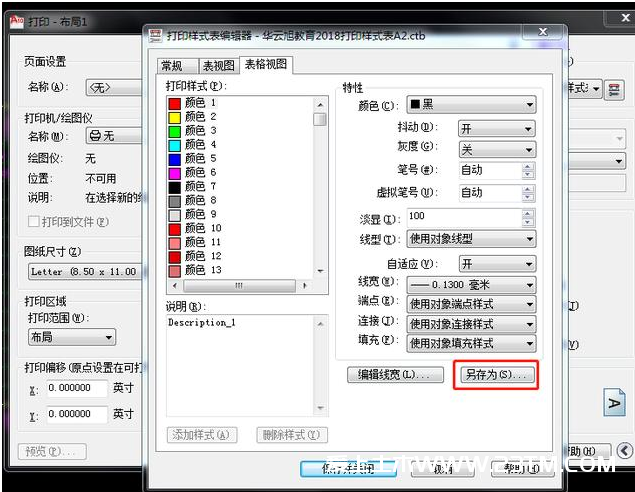Screen dimensions: 635x492
Task: Click the plot style table editor icon in Print dialog
Action: click(614, 89)
